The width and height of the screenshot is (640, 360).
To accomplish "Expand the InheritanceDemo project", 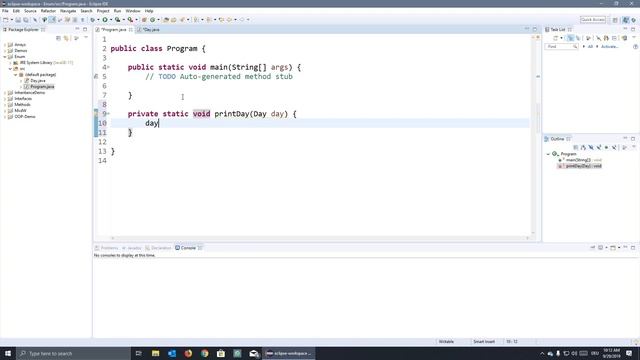I will (5, 93).
